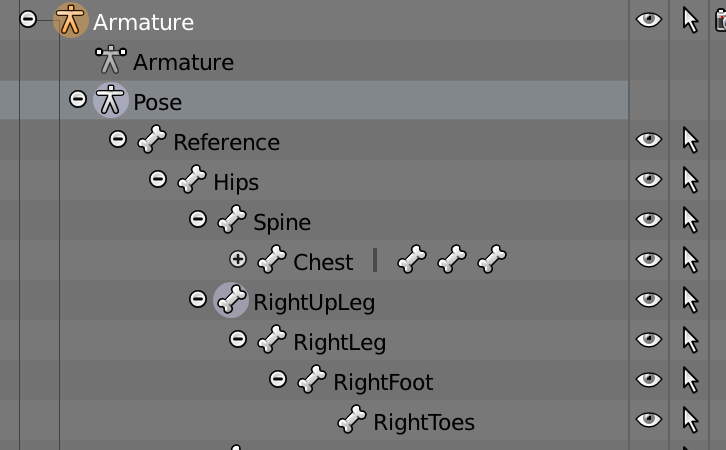726x450 pixels.
Task: Hide the Hips bone with eye icon
Action: click(649, 181)
